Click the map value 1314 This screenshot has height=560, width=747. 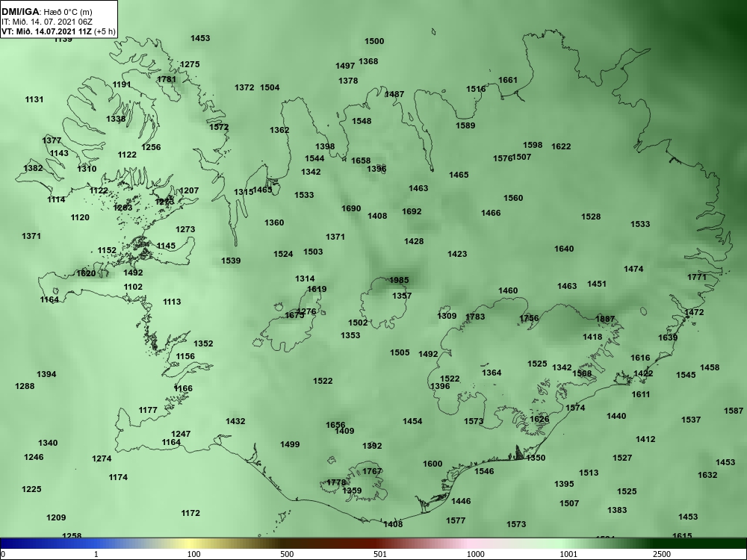305,278
